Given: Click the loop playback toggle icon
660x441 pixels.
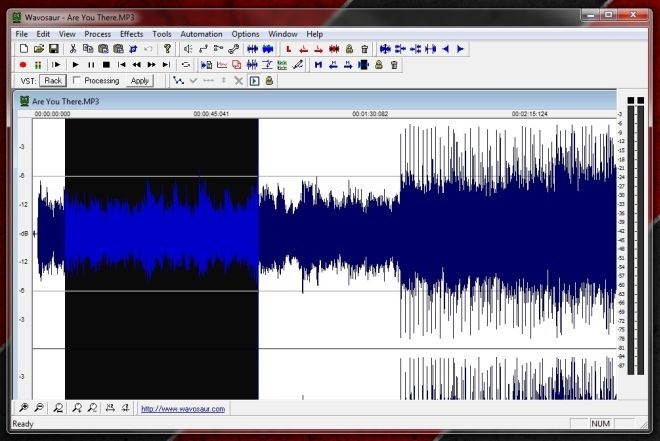Looking at the screenshot, I should (186, 65).
